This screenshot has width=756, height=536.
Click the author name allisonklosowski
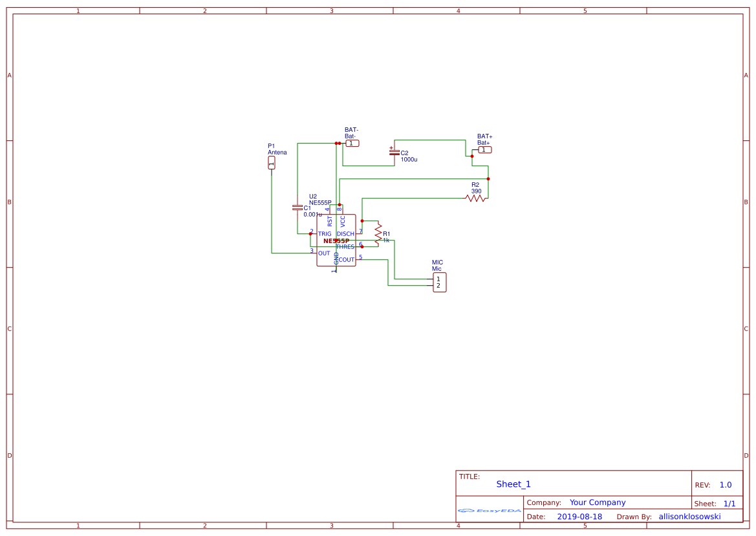(689, 516)
